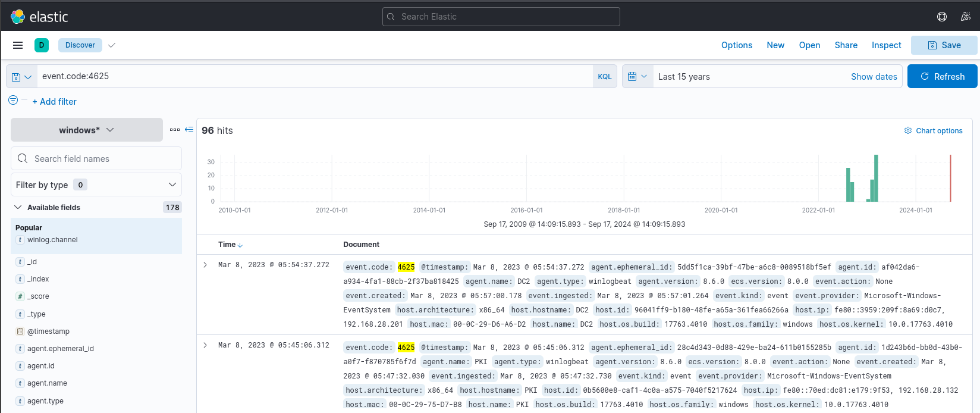Click the Time column sort arrow

pos(240,245)
